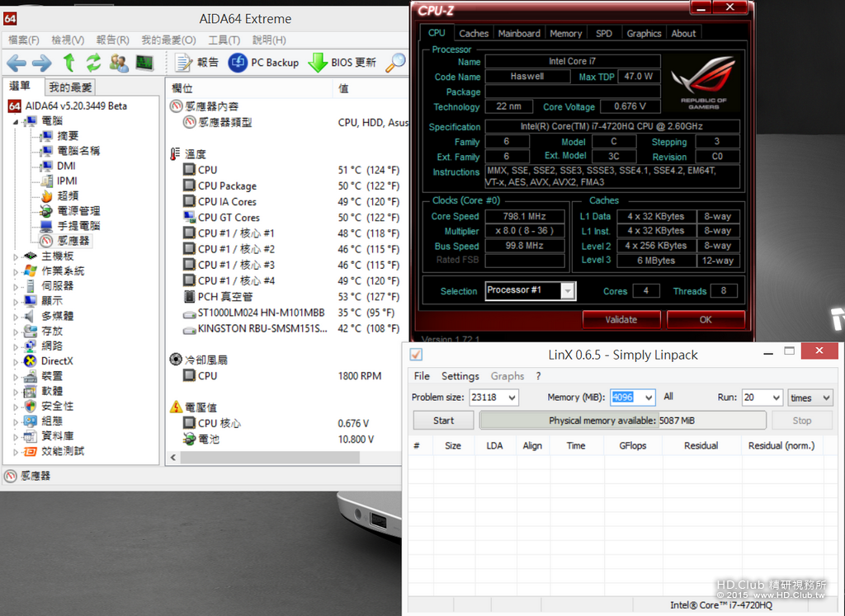Open the 檢視(V) menu in AIDA64
This screenshot has width=845, height=616.
click(68, 40)
